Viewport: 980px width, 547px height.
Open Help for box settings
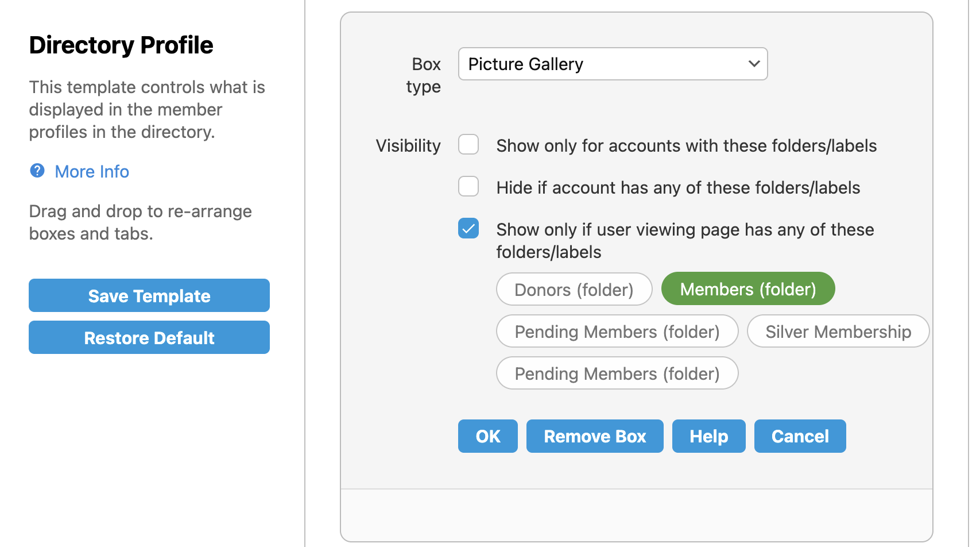coord(708,437)
